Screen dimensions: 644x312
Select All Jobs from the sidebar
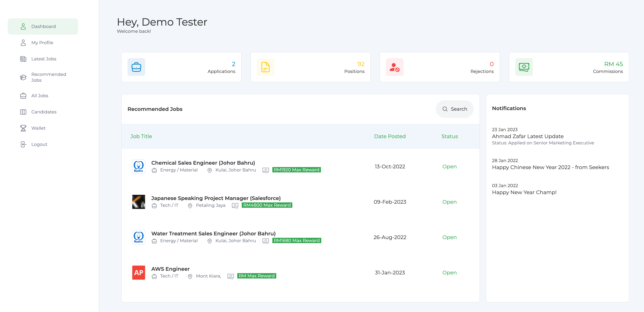pyautogui.click(x=40, y=96)
